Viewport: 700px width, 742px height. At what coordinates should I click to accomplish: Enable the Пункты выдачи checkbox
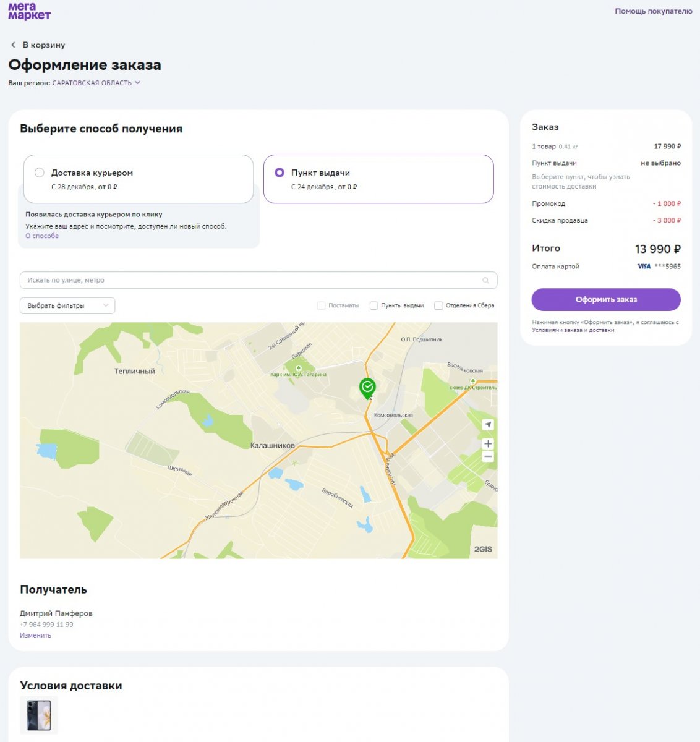click(373, 305)
